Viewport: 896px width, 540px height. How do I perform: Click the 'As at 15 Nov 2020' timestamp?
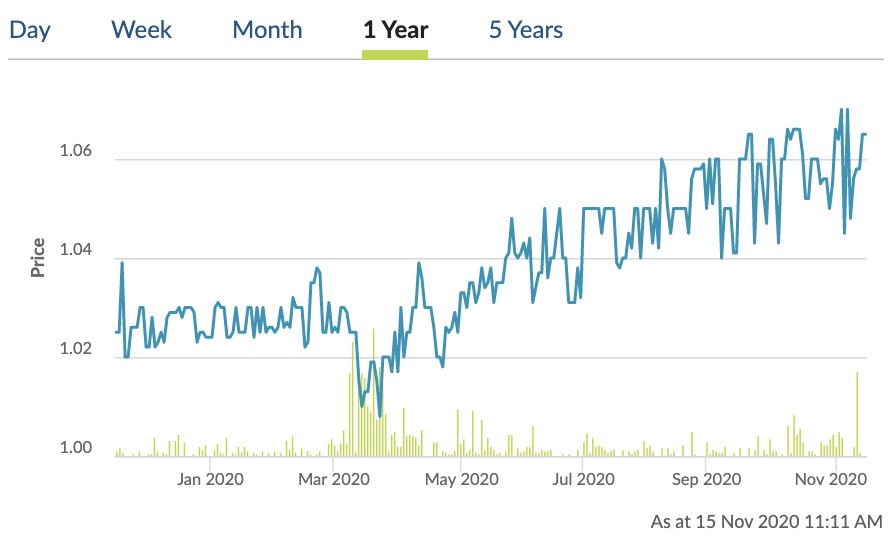tap(766, 521)
